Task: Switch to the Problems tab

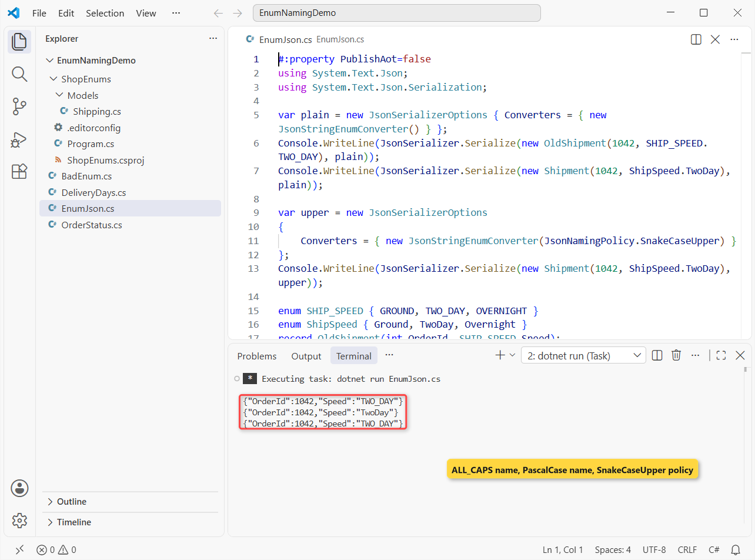Action: pyautogui.click(x=257, y=356)
